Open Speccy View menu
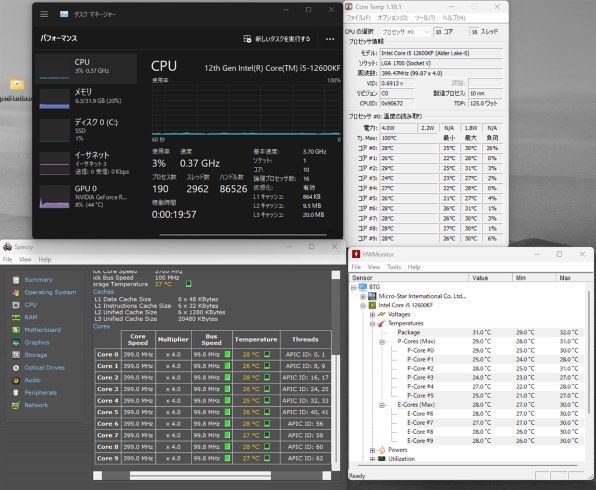Viewport: 596px width, 490px height. [x=25, y=260]
